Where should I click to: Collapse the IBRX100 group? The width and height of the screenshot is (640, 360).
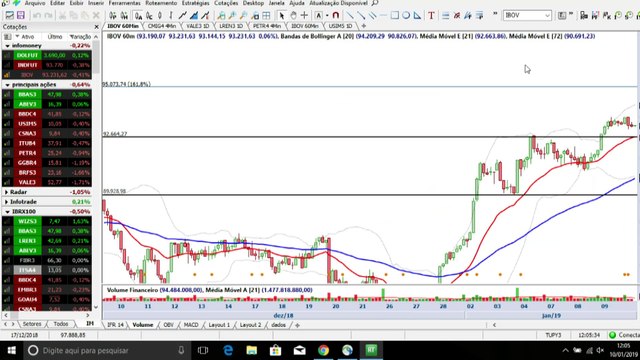7,211
